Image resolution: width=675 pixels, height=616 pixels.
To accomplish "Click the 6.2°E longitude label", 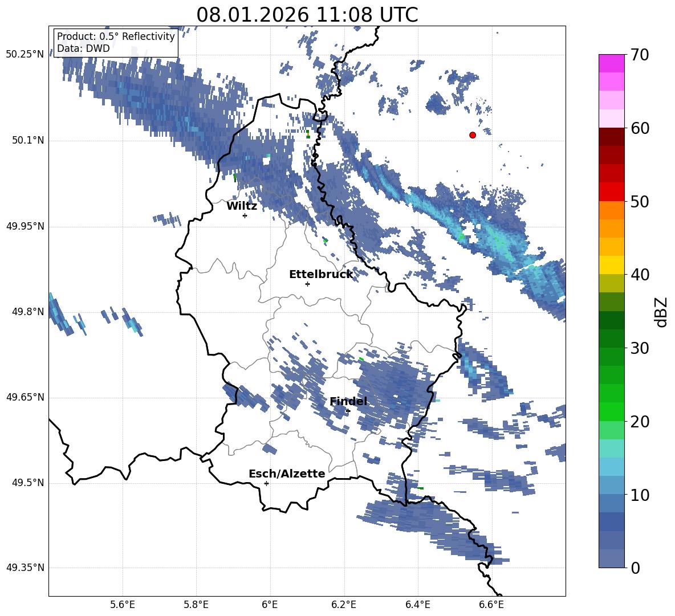I will [344, 605].
